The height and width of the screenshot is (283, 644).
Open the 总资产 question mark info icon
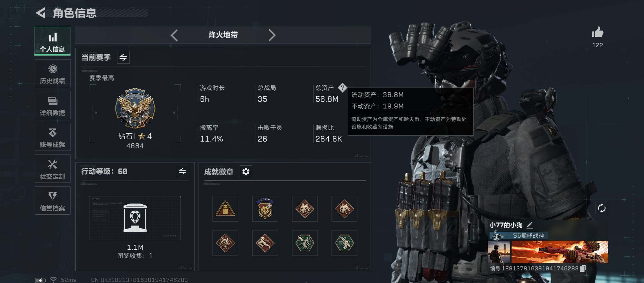(x=342, y=88)
